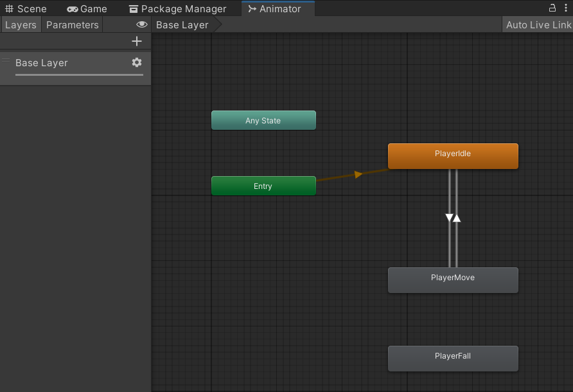Toggle the eye visibility icon
Screen dimensions: 573x392
coord(142,24)
